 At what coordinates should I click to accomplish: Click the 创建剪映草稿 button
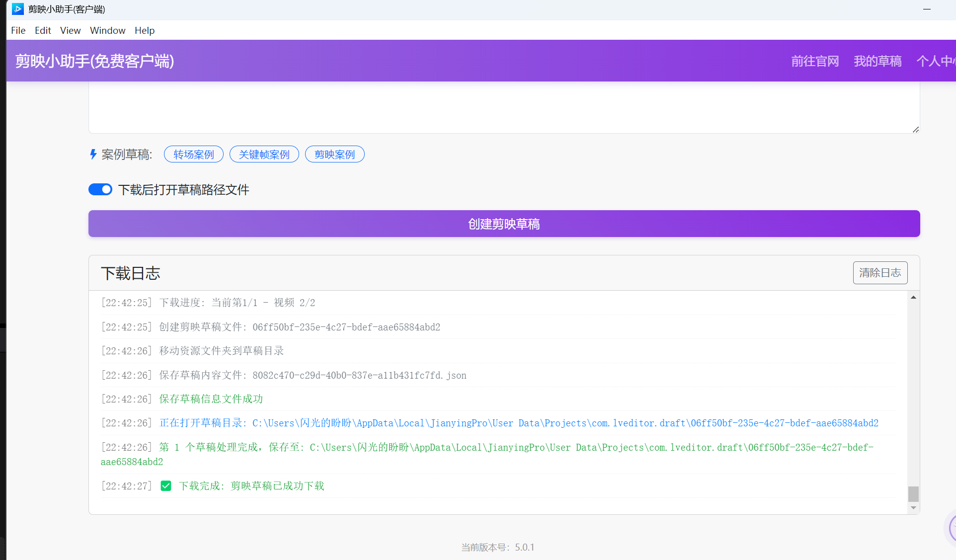504,224
